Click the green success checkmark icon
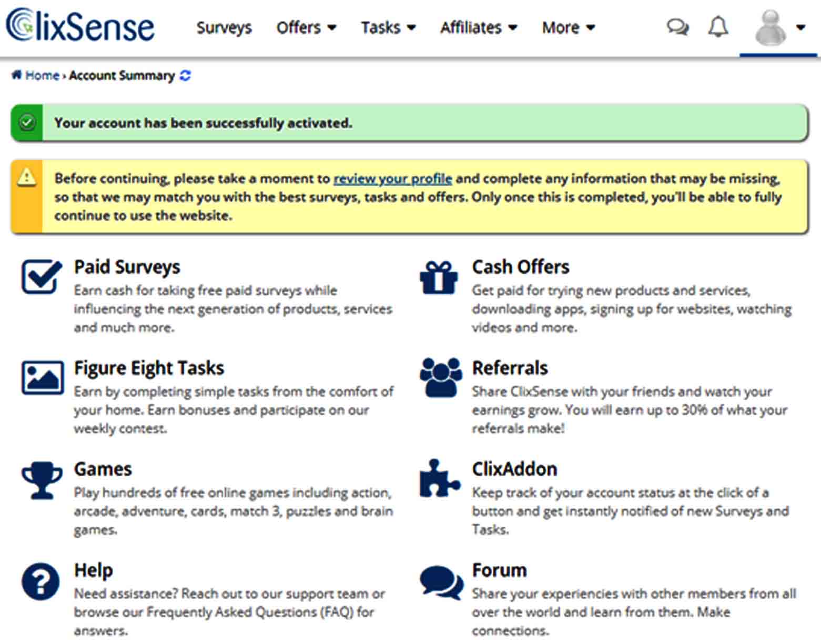821x644 pixels. pyautogui.click(x=27, y=123)
